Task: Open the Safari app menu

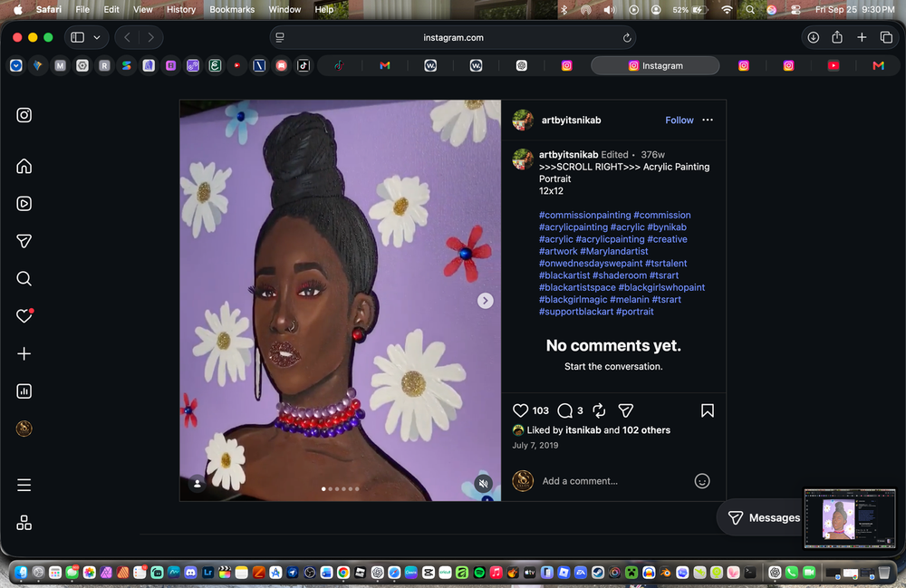Action: click(49, 9)
